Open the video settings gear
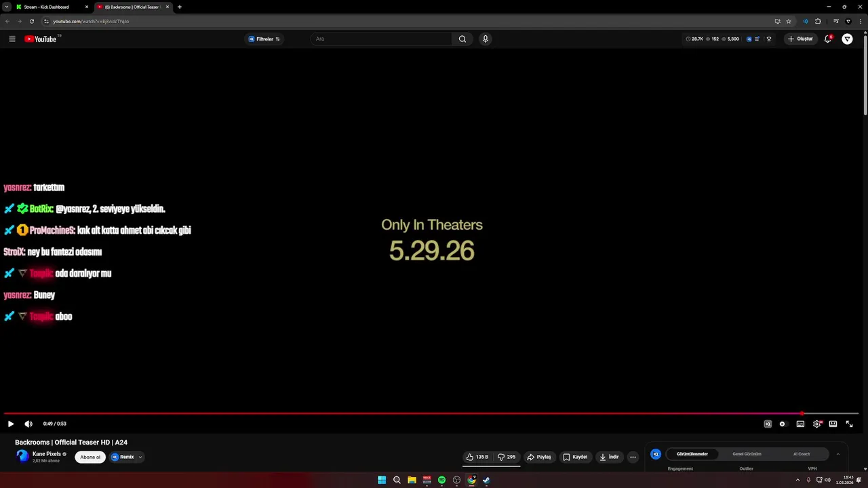The image size is (868, 488). 816,424
